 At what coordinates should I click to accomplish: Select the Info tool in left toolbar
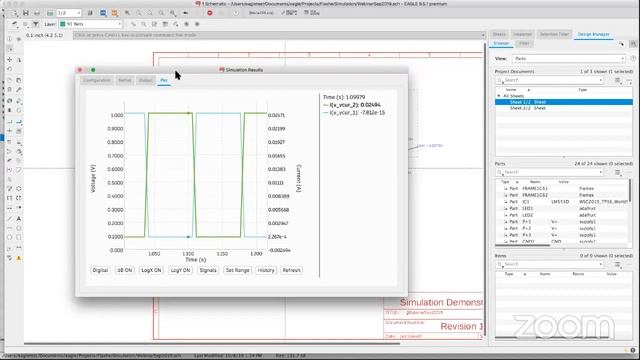pos(9,39)
